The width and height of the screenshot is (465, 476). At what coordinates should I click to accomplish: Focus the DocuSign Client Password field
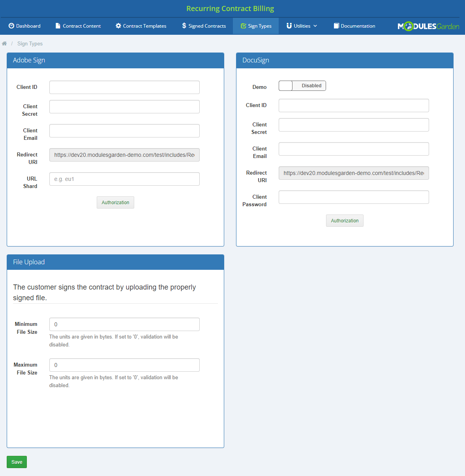(354, 197)
